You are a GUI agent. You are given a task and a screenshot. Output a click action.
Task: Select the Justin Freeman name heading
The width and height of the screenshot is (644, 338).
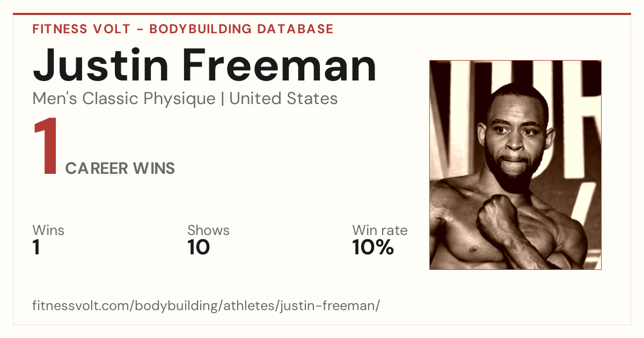pos(204,64)
